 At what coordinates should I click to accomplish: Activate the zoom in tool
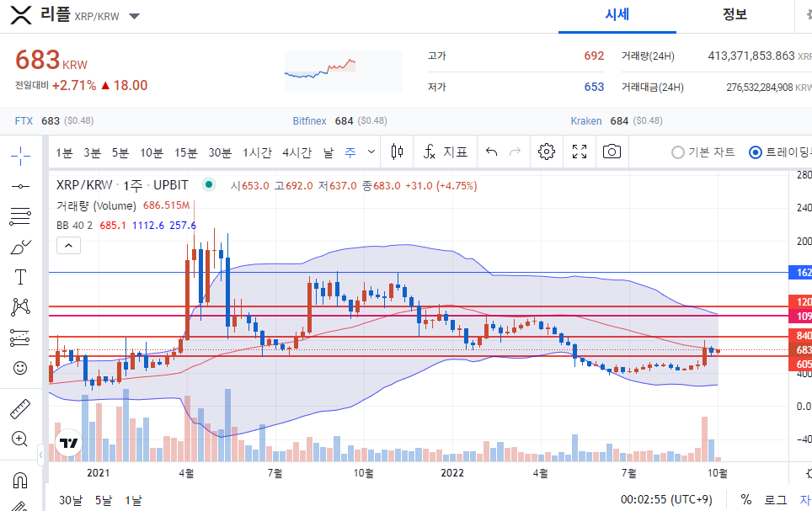(19, 439)
